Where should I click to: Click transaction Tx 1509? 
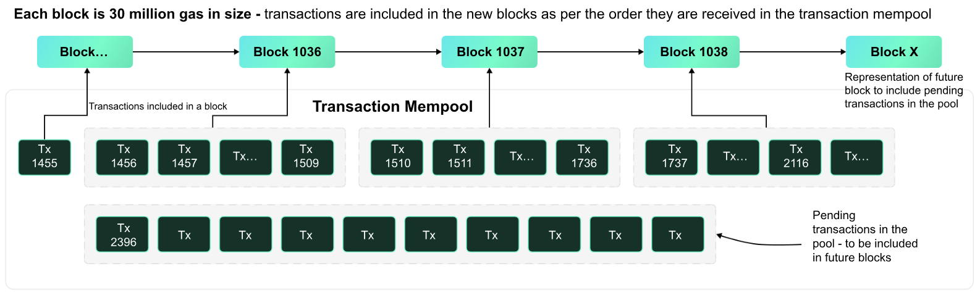tap(307, 157)
